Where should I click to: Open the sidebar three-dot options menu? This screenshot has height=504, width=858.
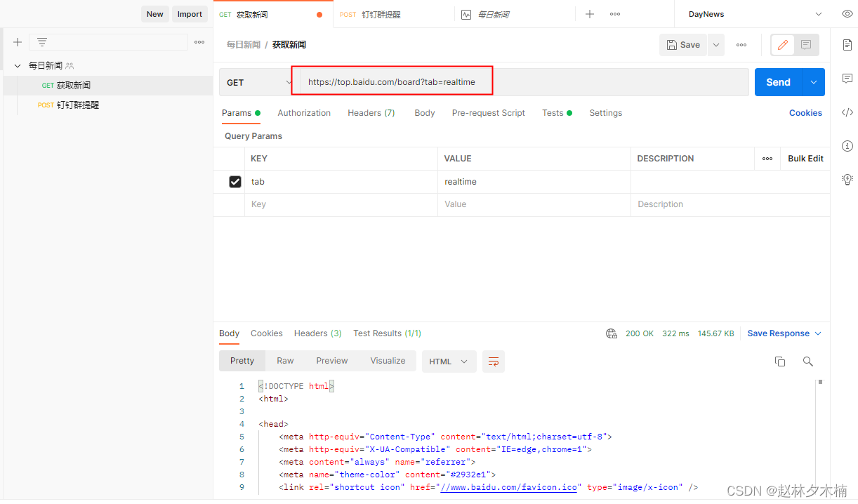pyautogui.click(x=199, y=42)
